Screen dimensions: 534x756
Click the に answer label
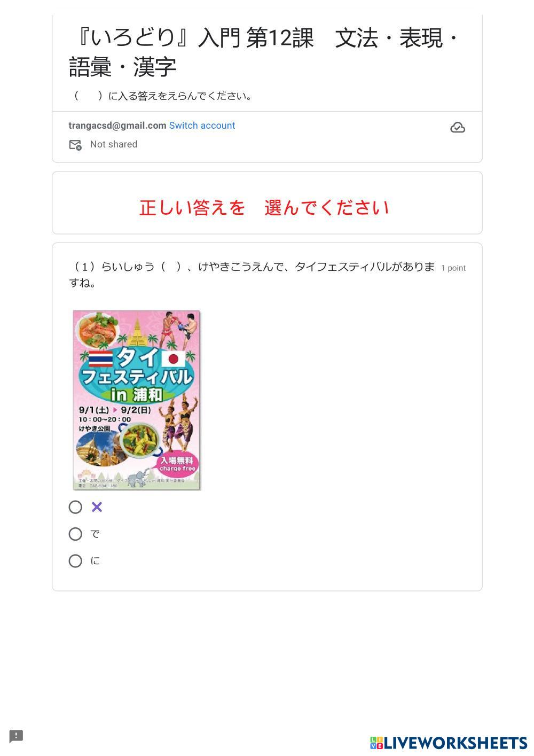[95, 560]
